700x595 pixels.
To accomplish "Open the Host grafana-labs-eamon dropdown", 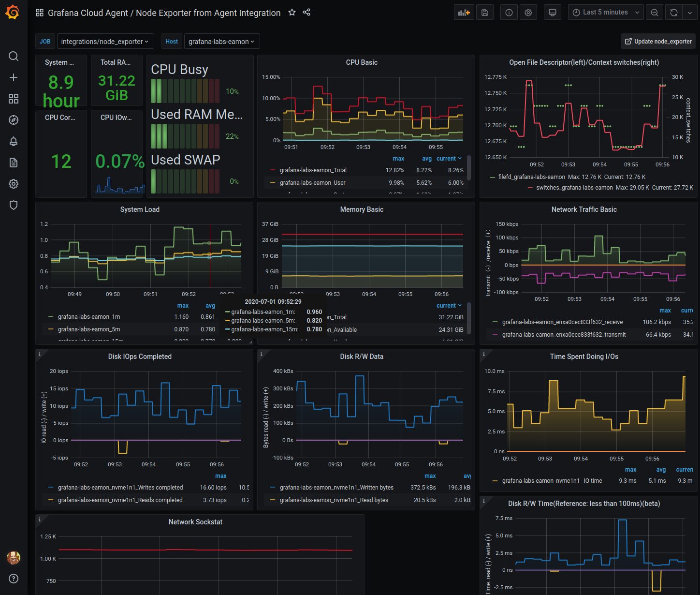I will [x=222, y=42].
